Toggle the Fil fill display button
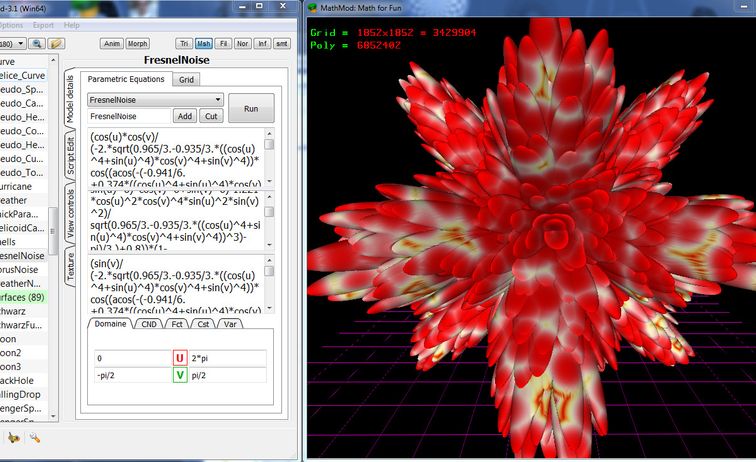Screen dimensions: 756x462 tap(223, 44)
